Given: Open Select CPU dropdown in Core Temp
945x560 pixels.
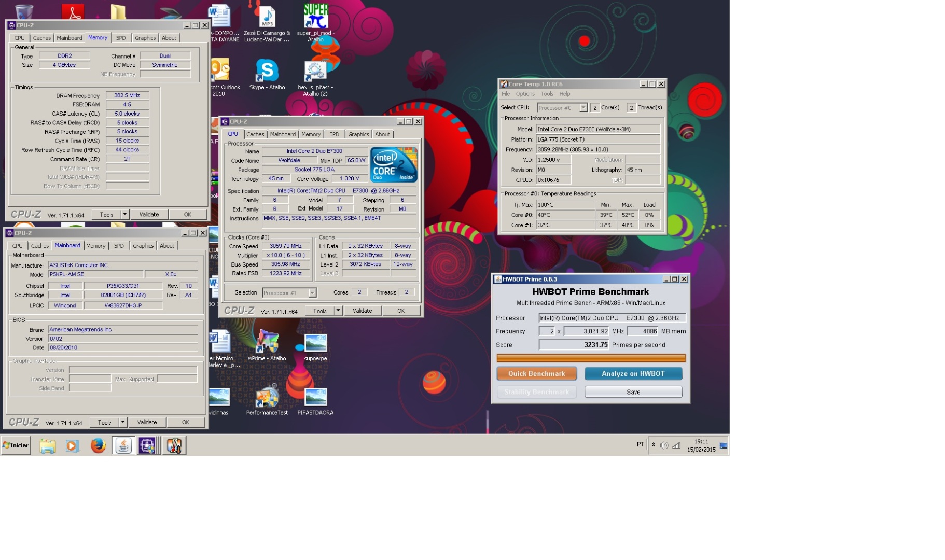Looking at the screenshot, I should point(562,108).
